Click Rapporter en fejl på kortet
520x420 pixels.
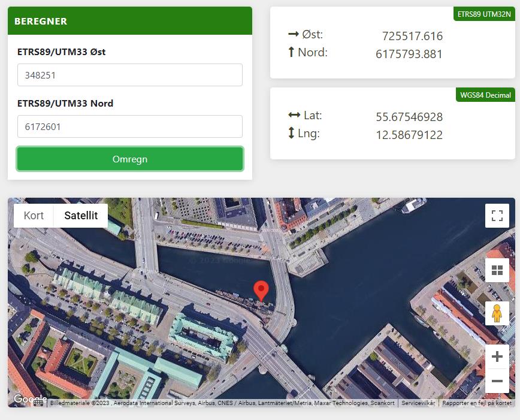(477, 403)
